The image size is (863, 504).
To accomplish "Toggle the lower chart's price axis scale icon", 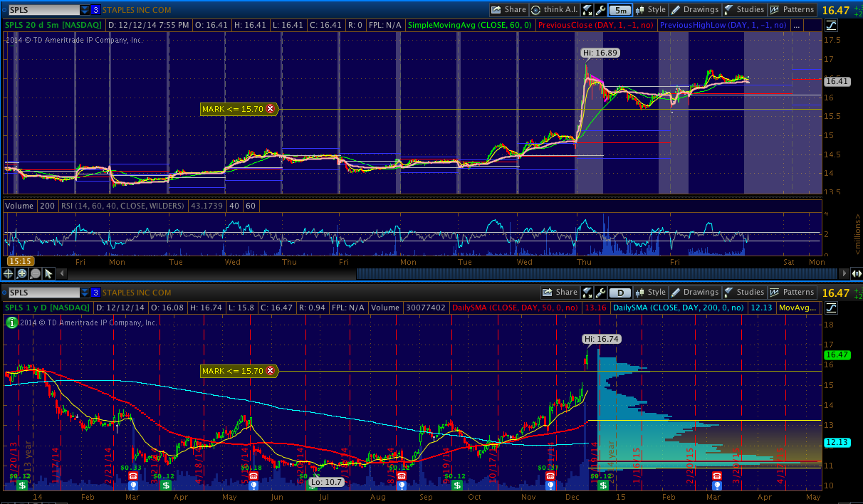I will (832, 308).
